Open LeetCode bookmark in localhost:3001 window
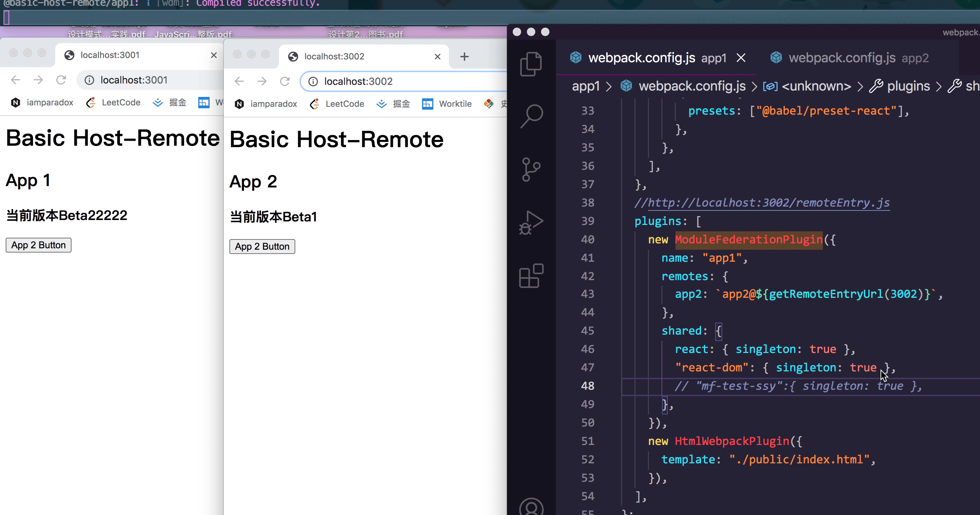 click(113, 103)
